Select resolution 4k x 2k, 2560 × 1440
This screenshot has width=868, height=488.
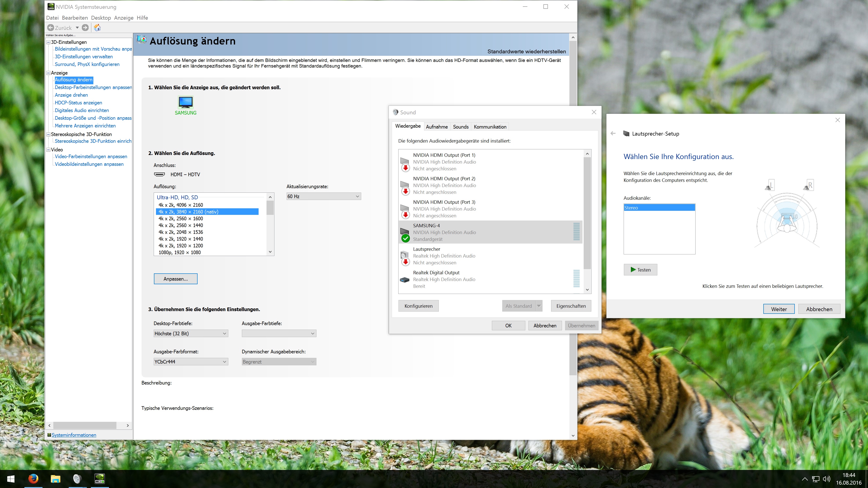pos(181,225)
